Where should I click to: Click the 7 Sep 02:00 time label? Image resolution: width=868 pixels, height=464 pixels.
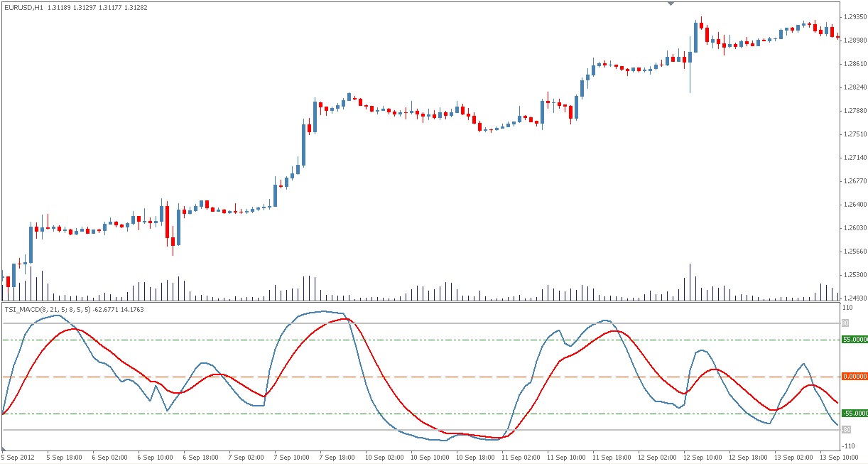tap(245, 458)
